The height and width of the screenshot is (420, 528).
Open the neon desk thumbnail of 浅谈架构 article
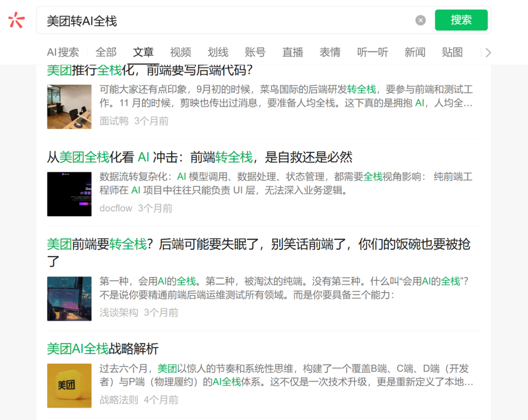[69, 298]
